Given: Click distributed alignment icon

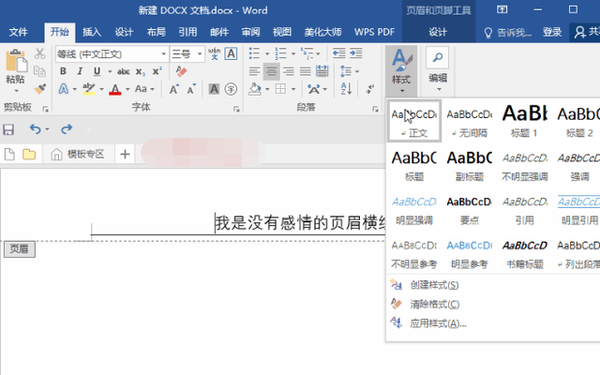Looking at the screenshot, I should [x=322, y=71].
